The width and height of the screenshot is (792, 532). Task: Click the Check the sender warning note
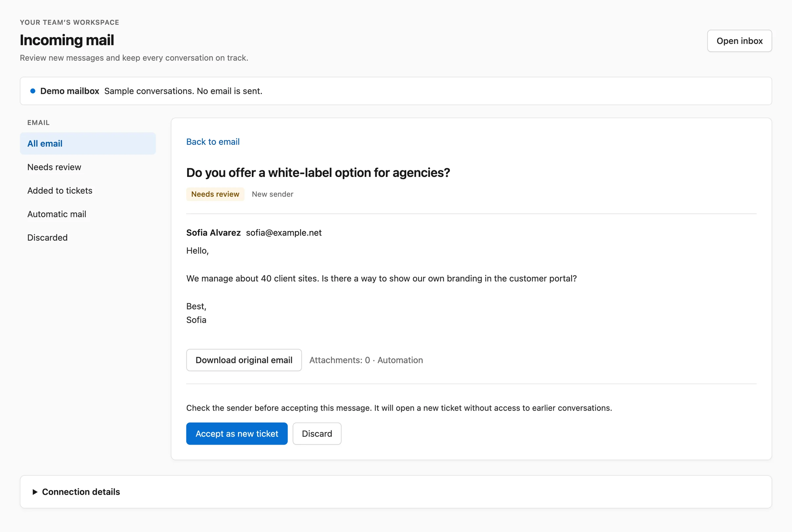[x=399, y=408]
